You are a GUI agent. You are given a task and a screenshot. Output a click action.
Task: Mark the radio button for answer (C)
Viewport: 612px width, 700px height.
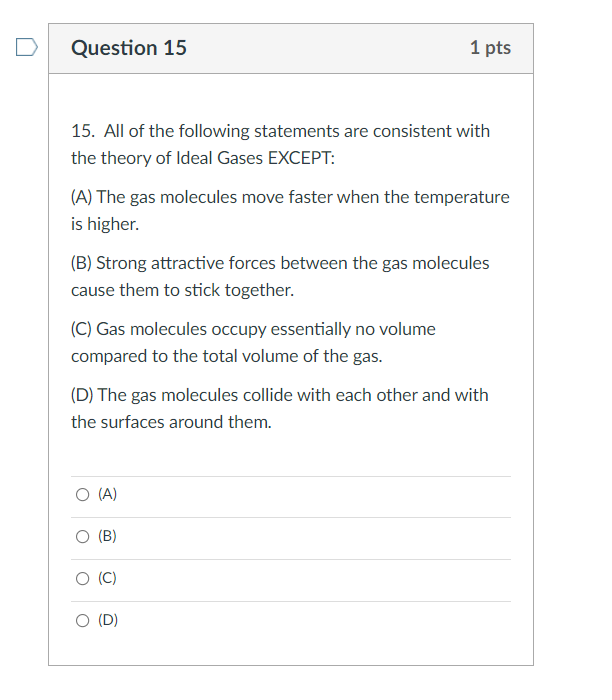(x=83, y=579)
